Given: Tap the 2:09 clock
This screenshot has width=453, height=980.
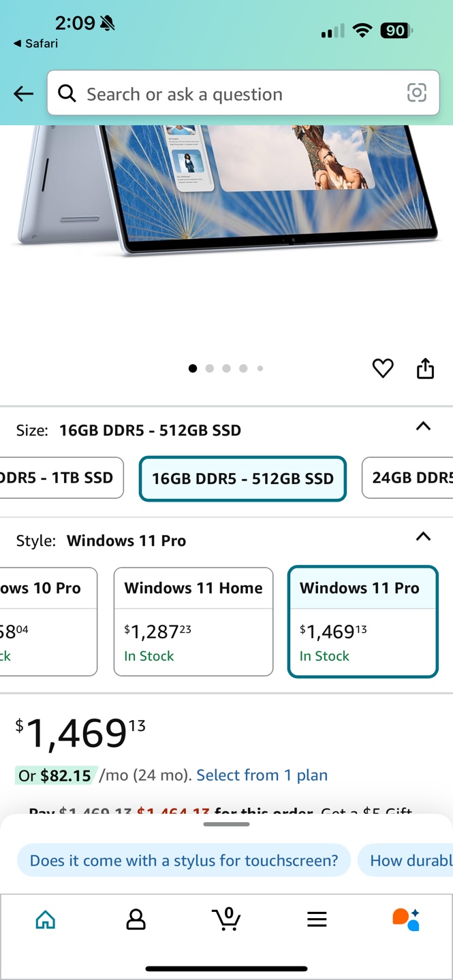Looking at the screenshot, I should [74, 23].
